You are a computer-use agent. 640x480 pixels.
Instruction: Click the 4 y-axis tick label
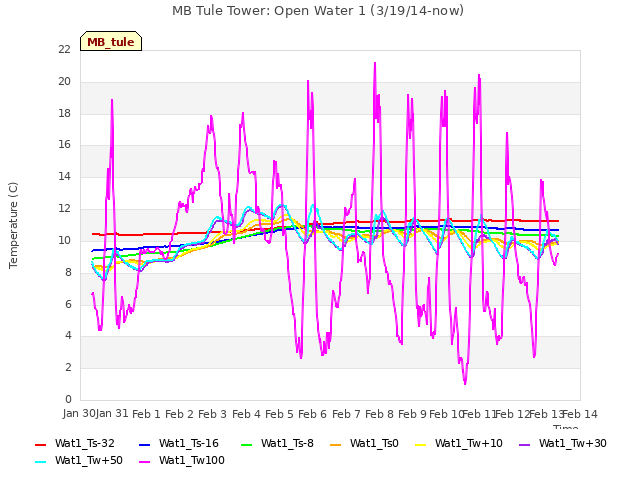68,336
